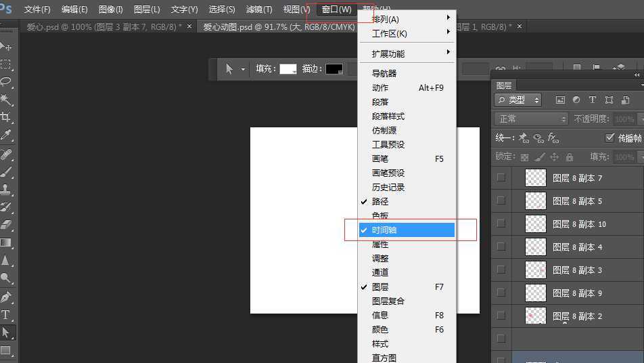Select the Pen tool

point(6,297)
